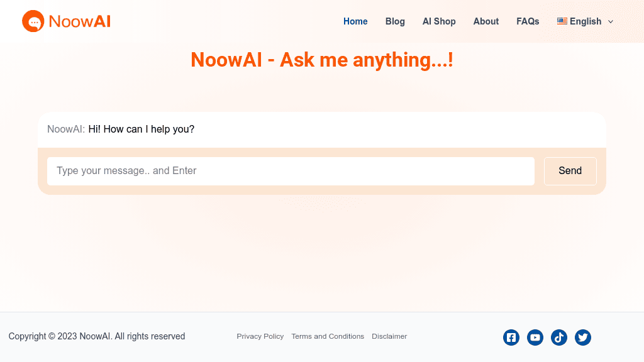Open the Privacy Policy link
Image resolution: width=644 pixels, height=362 pixels.
point(260,336)
